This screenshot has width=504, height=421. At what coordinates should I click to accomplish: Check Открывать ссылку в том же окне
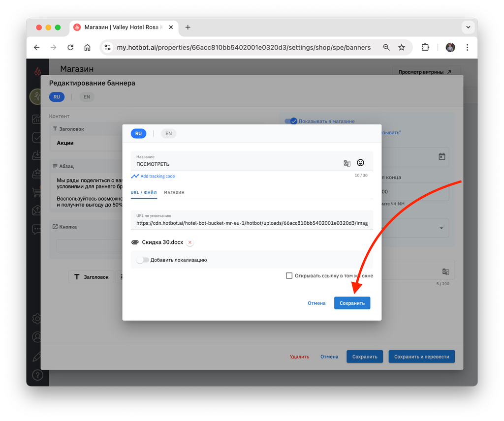(289, 275)
